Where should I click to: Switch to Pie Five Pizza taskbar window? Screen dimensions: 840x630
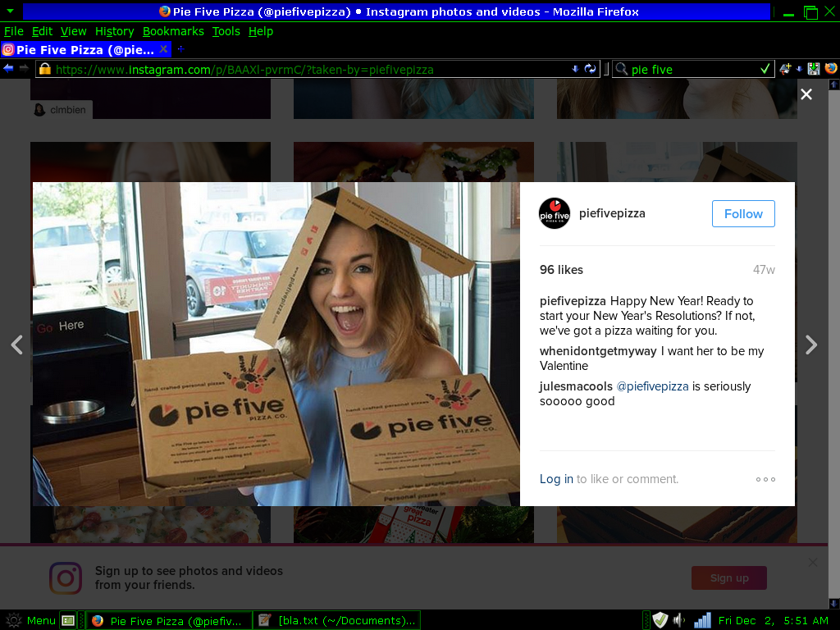(x=169, y=620)
